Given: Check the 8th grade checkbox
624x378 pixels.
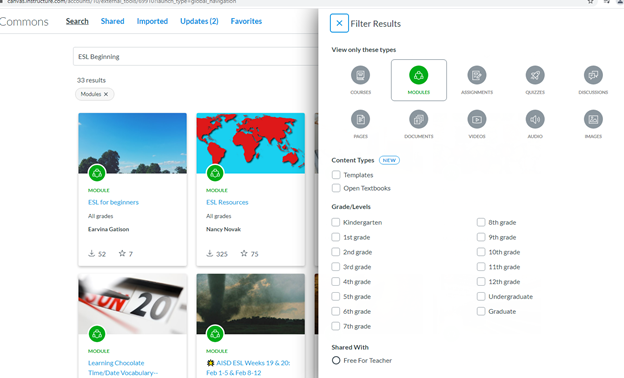Looking at the screenshot, I should tap(481, 222).
